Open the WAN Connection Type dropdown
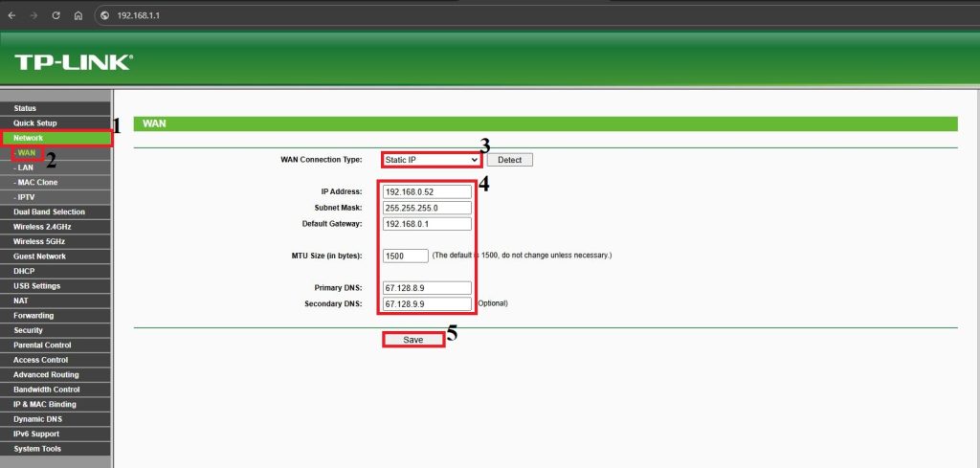 pyautogui.click(x=431, y=160)
